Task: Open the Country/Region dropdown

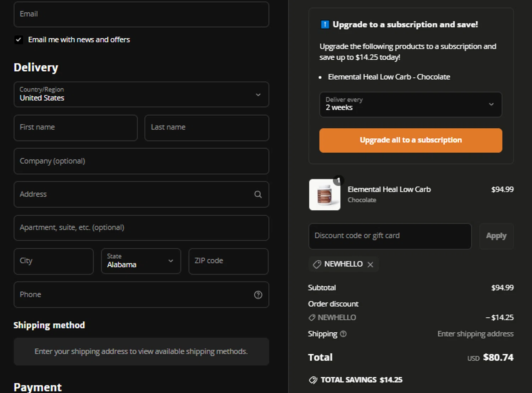Action: click(141, 94)
